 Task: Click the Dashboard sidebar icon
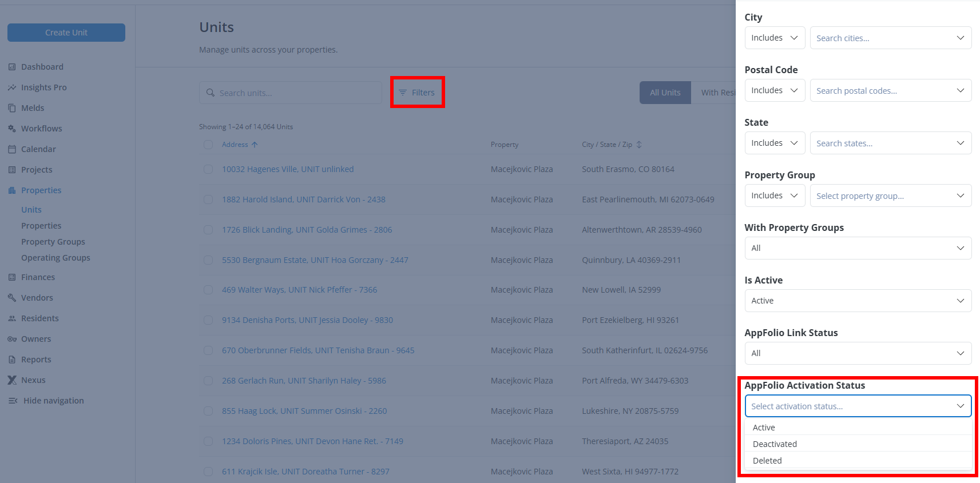point(12,67)
